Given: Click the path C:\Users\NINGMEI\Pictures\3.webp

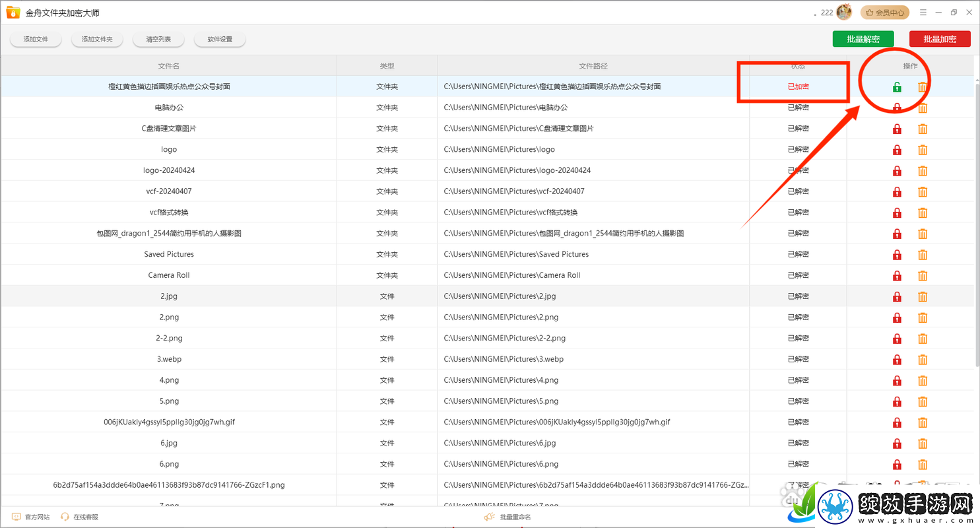Looking at the screenshot, I should 504,360.
